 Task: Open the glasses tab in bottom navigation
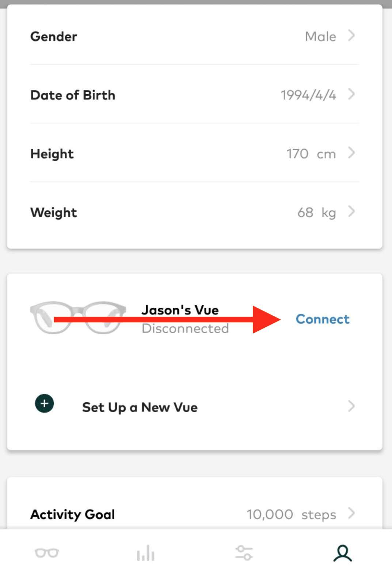click(x=47, y=553)
